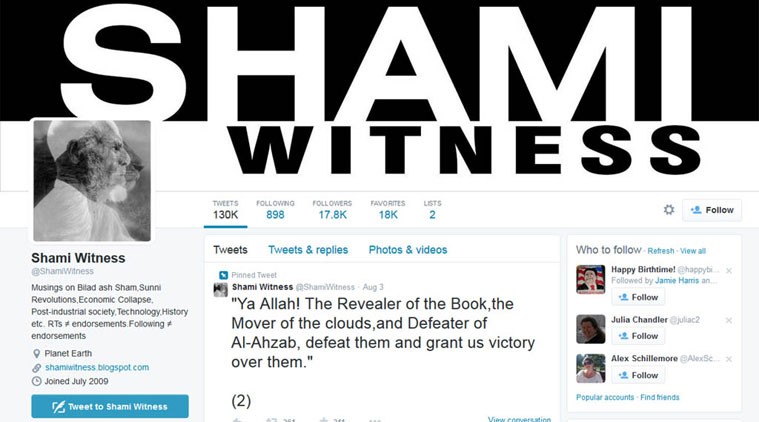Follow Alex Schillemore from suggestions

tap(638, 375)
